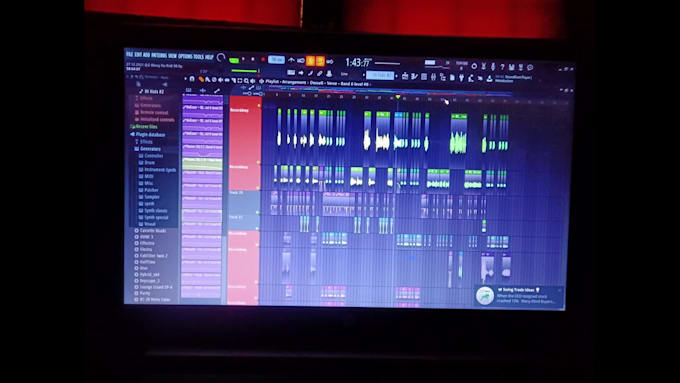Open the EDIT menu

click(x=138, y=55)
